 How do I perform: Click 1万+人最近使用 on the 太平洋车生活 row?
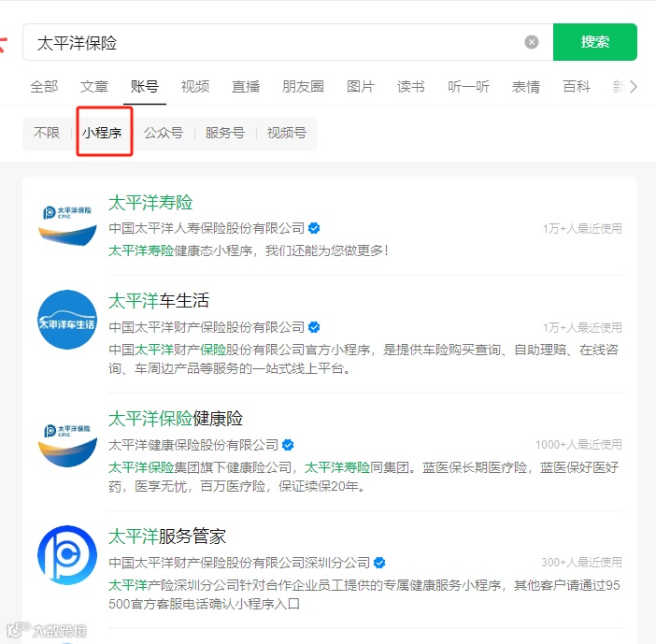[582, 327]
